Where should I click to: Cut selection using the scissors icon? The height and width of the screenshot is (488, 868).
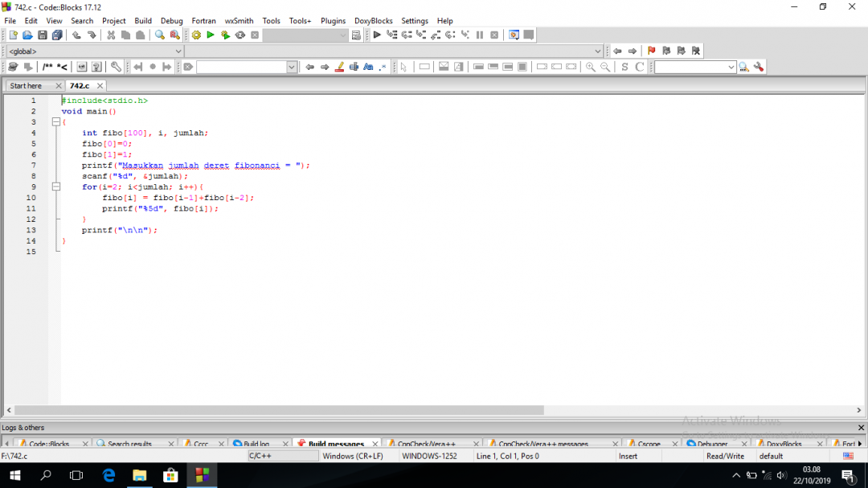111,35
